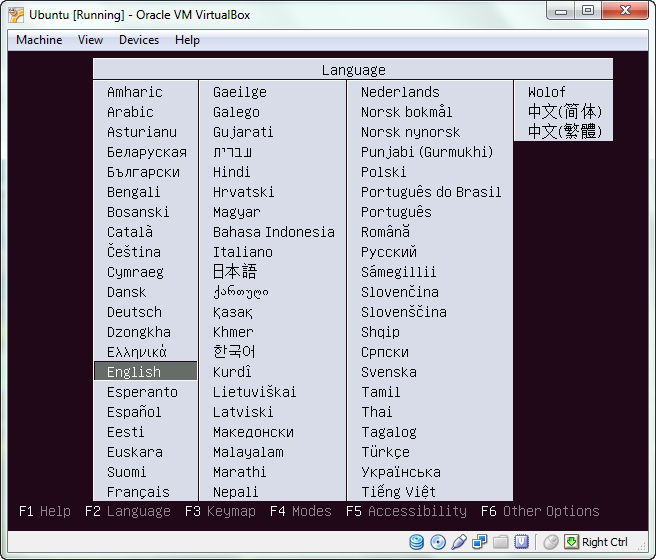This screenshot has height=560, width=656.
Task: Click the F3 Keymap label
Action: click(220, 511)
